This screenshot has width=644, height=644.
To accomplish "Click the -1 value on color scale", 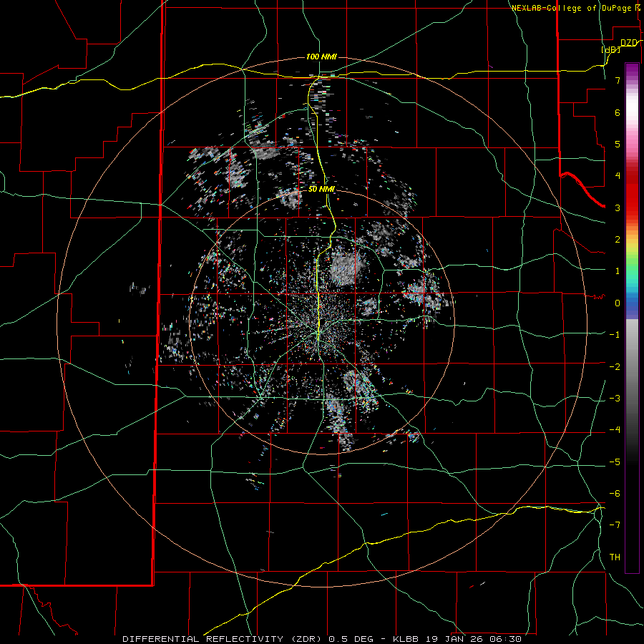I will click(x=615, y=335).
